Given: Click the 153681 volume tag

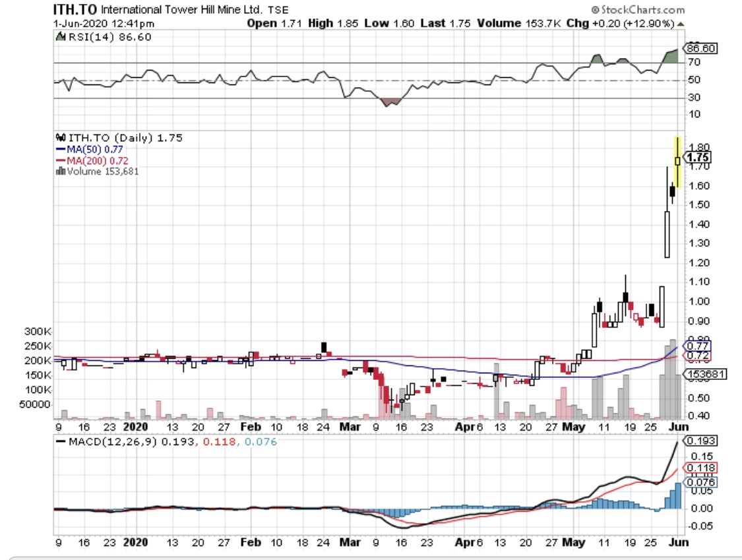Looking at the screenshot, I should [704, 374].
